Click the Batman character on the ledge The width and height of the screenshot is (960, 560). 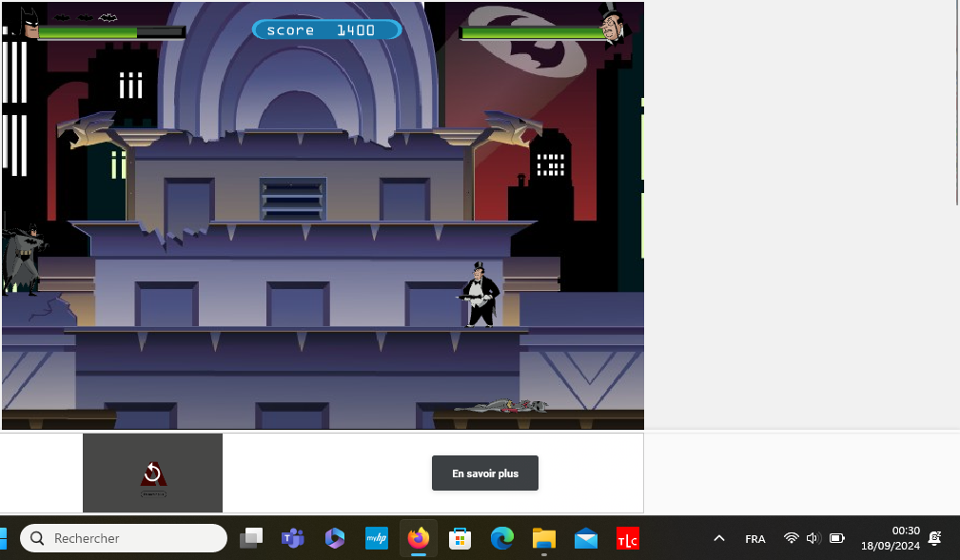click(21, 259)
